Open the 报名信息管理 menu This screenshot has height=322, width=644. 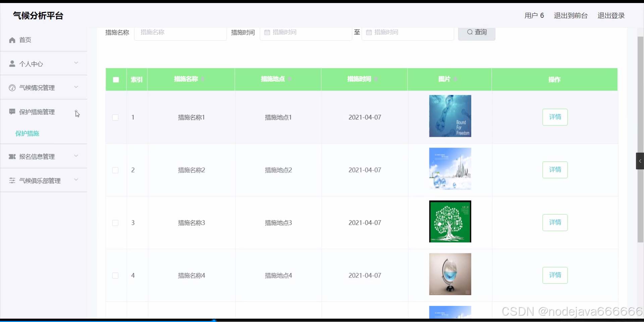(x=44, y=157)
